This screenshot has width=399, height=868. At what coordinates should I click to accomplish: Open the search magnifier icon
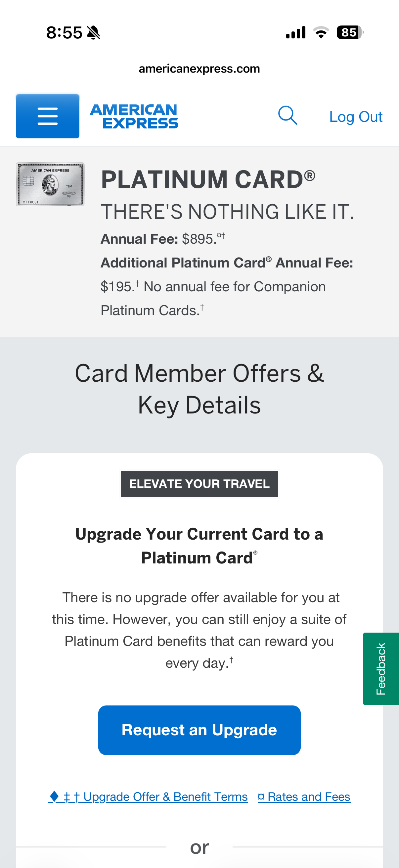tap(288, 116)
